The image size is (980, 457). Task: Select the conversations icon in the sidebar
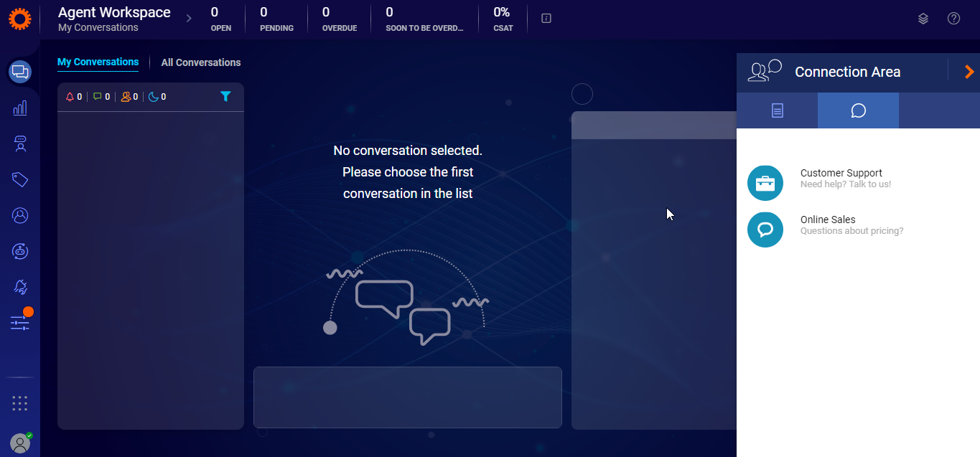[x=19, y=72]
